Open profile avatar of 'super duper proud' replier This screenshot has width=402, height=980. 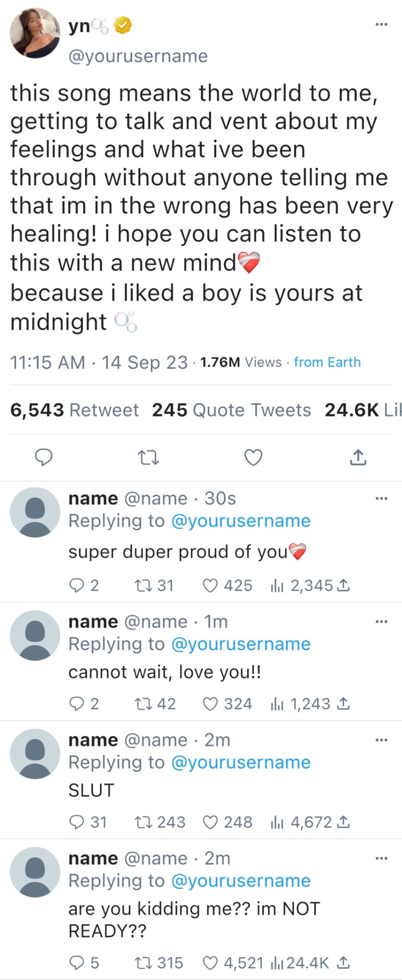[35, 512]
